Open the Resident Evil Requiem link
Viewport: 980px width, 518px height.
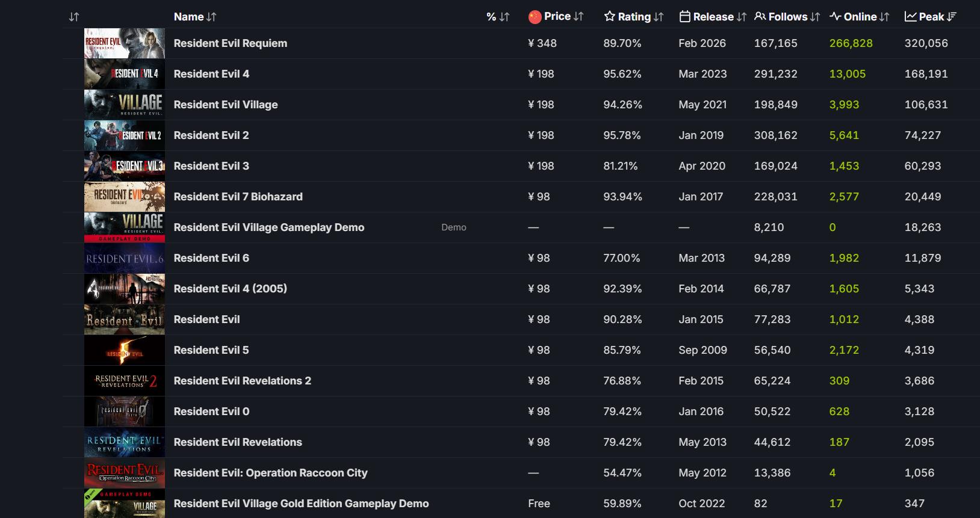[x=230, y=43]
